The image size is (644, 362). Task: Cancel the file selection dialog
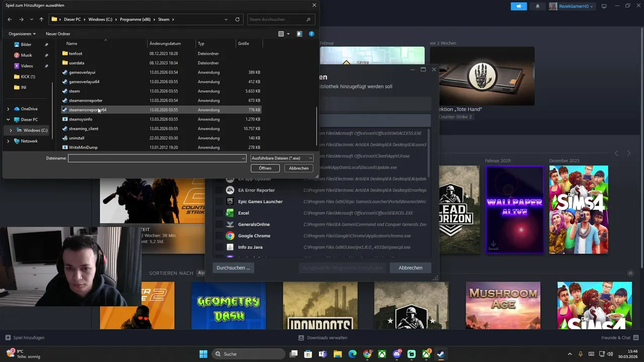coord(299,168)
